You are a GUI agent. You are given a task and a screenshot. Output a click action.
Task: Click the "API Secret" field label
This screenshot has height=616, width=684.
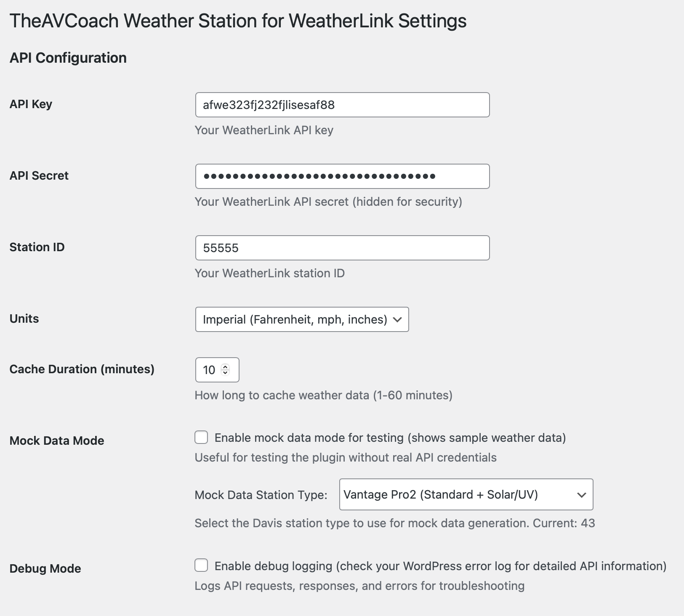[x=39, y=175]
